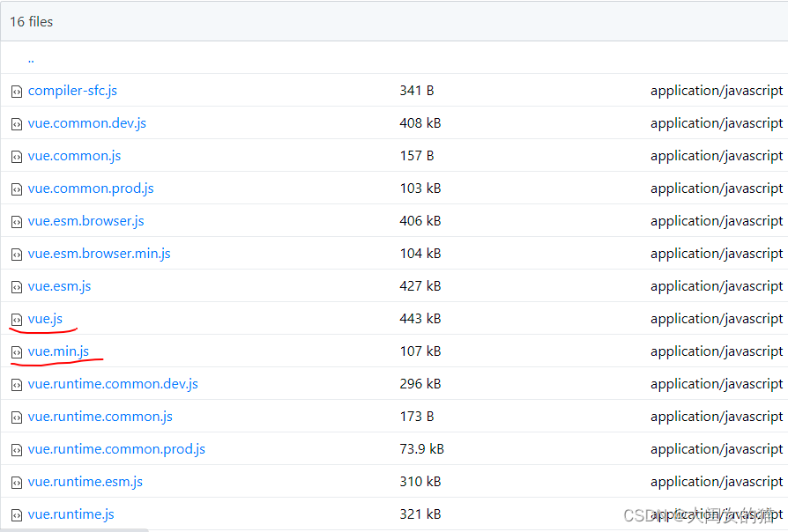Image resolution: width=788 pixels, height=532 pixels.
Task: Open the vue.min.js file link
Action: pos(58,351)
